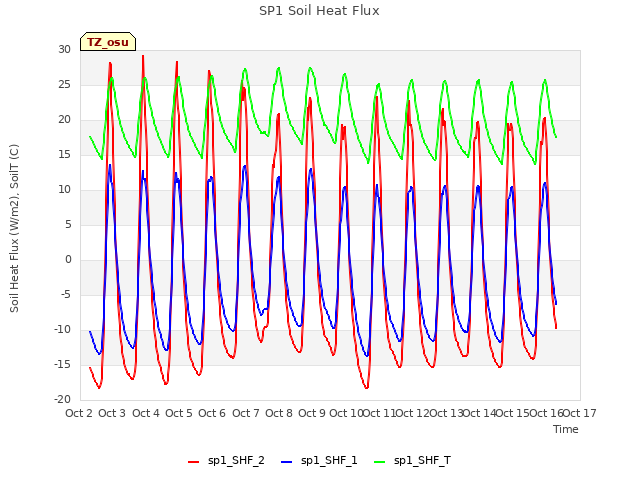The width and height of the screenshot is (640, 480).
Task: Click the Oct 6 x-axis tick label
Action: (212, 413)
